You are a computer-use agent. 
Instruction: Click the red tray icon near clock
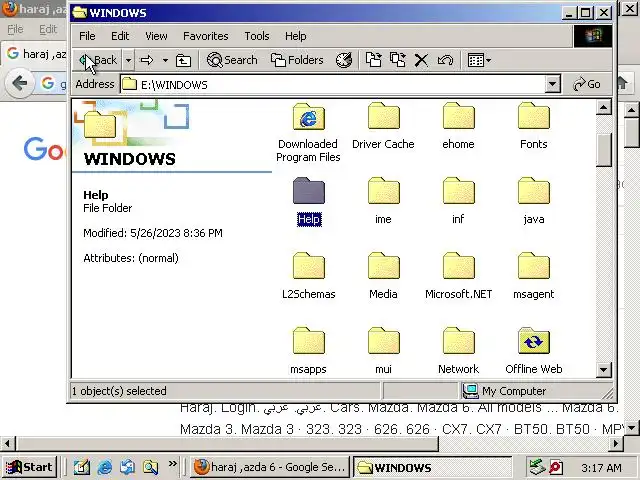pos(556,467)
